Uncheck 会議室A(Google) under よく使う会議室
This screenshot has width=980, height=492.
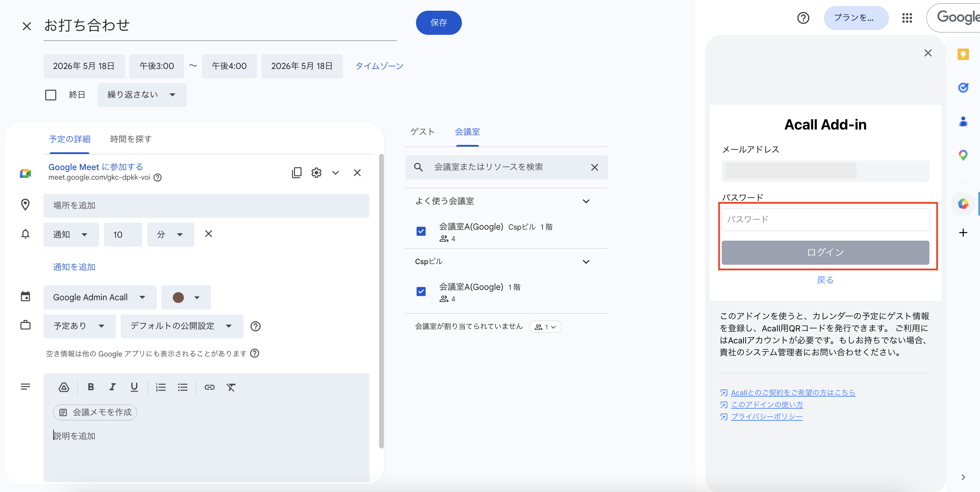(421, 231)
